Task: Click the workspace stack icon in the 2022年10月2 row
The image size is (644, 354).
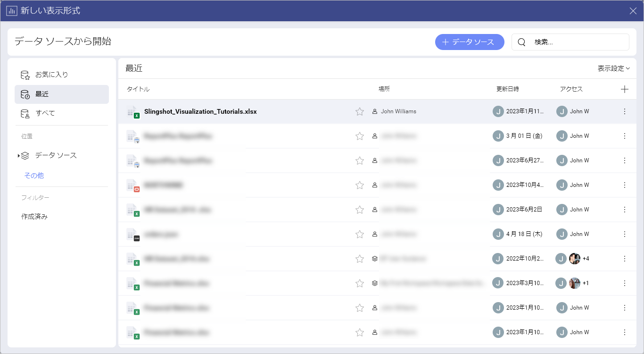Action: [375, 259]
